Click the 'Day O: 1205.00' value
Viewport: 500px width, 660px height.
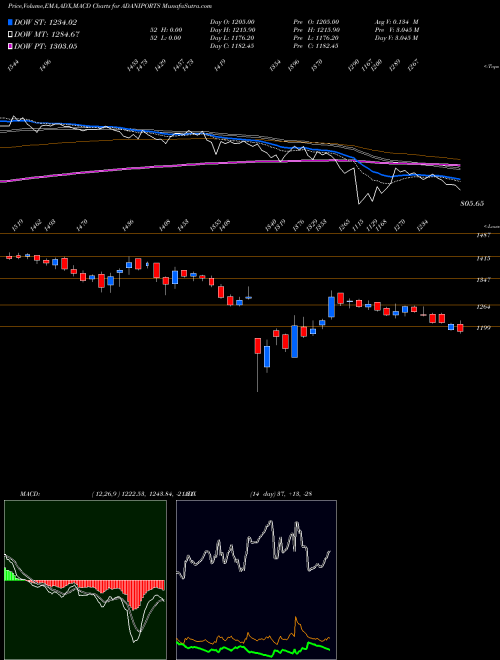tap(231, 22)
